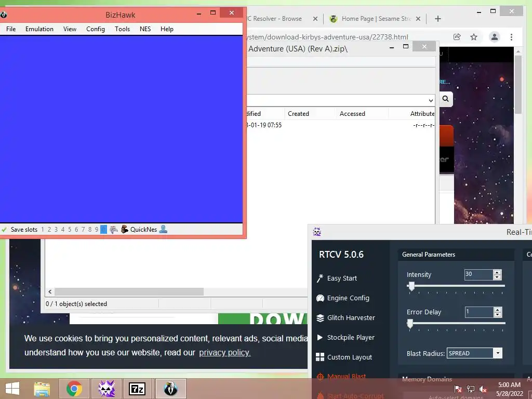Click the Chrome address bar URL
Image resolution: width=532 pixels, height=399 pixels.
coord(327,37)
